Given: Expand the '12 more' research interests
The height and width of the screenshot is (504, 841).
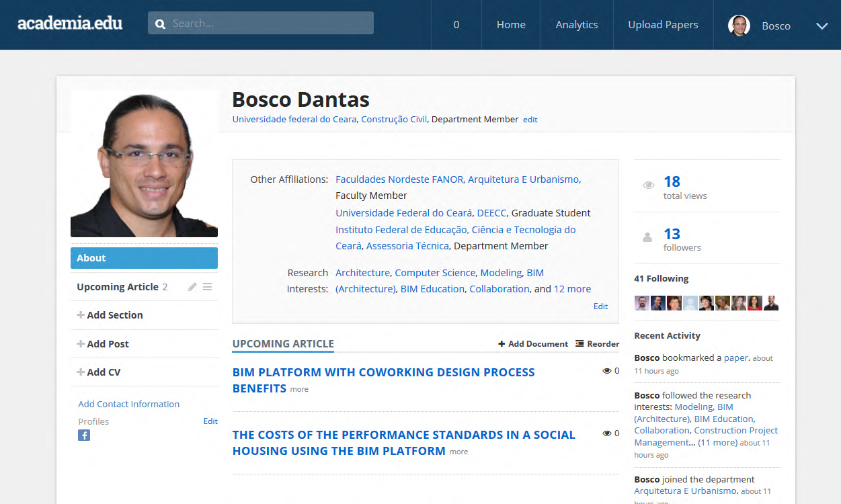Looking at the screenshot, I should pyautogui.click(x=572, y=289).
